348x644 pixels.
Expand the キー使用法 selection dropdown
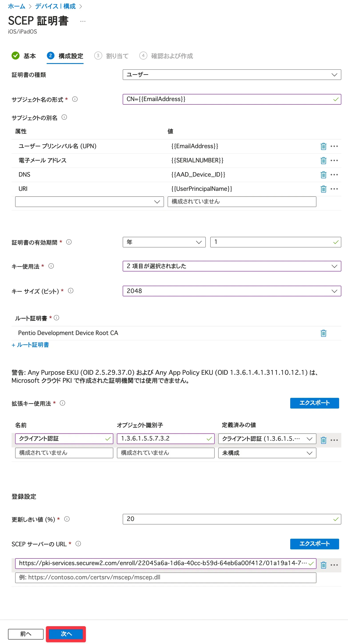232,266
